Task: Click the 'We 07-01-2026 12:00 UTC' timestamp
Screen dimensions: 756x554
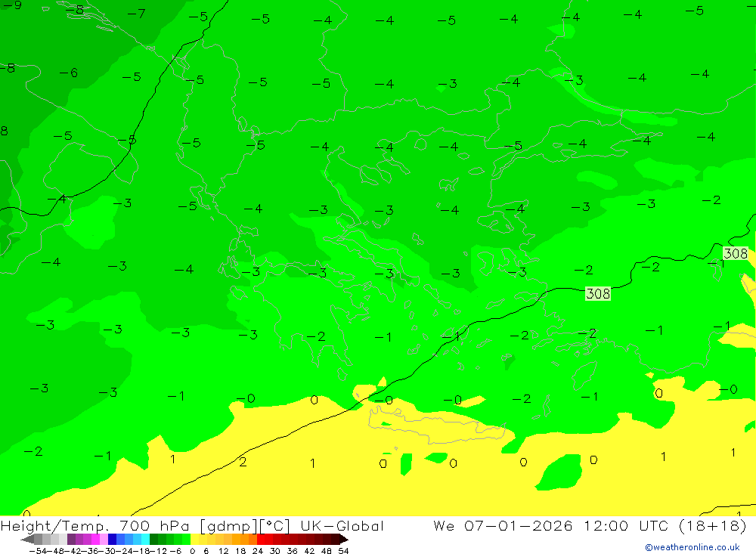Action: click(x=552, y=525)
